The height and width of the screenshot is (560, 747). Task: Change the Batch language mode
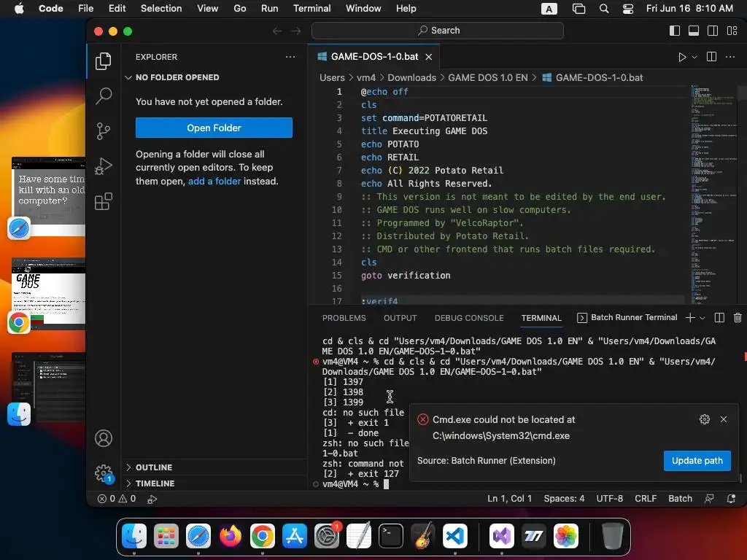(680, 499)
